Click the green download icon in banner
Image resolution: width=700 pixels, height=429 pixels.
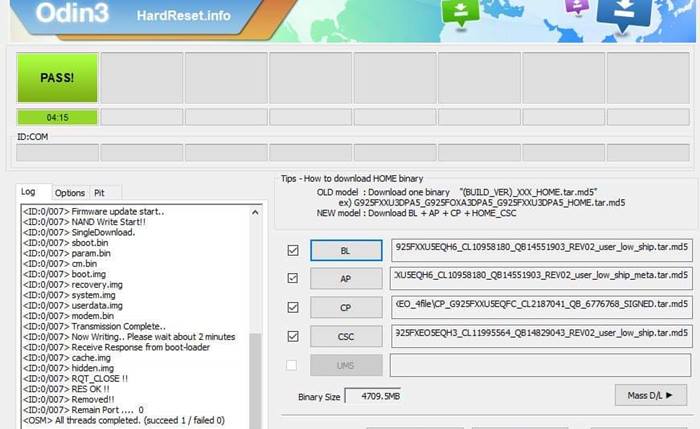[460, 13]
